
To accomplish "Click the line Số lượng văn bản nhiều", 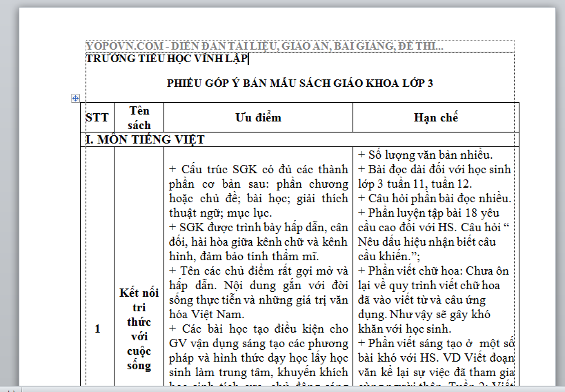I will (435, 155).
